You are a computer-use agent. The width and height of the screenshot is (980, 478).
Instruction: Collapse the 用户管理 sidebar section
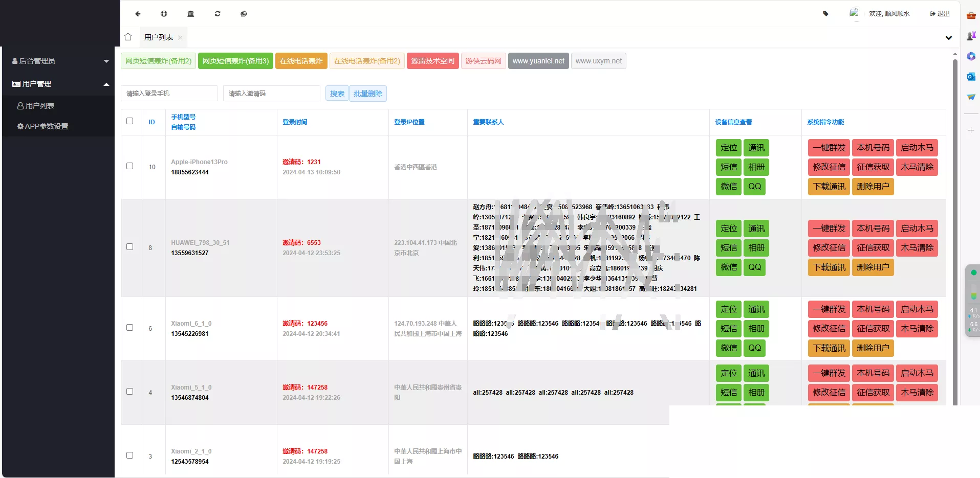click(106, 84)
